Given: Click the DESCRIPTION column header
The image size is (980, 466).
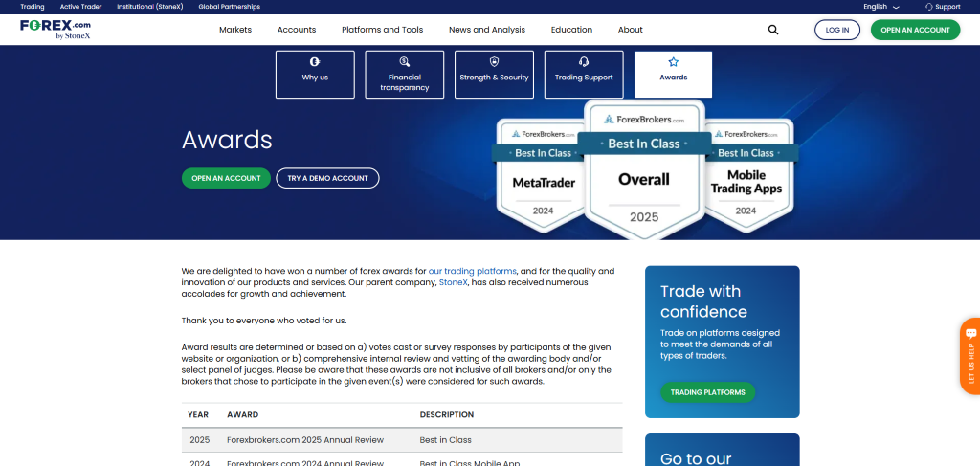Looking at the screenshot, I should 447,414.
